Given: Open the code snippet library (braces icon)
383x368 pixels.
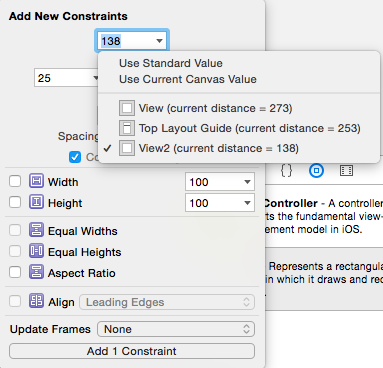Looking at the screenshot, I should pos(286,171).
